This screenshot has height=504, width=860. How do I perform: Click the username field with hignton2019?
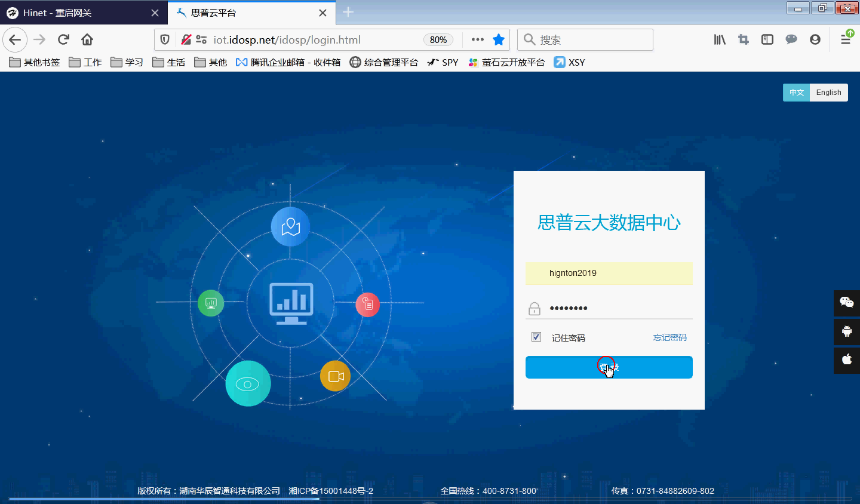pos(609,273)
